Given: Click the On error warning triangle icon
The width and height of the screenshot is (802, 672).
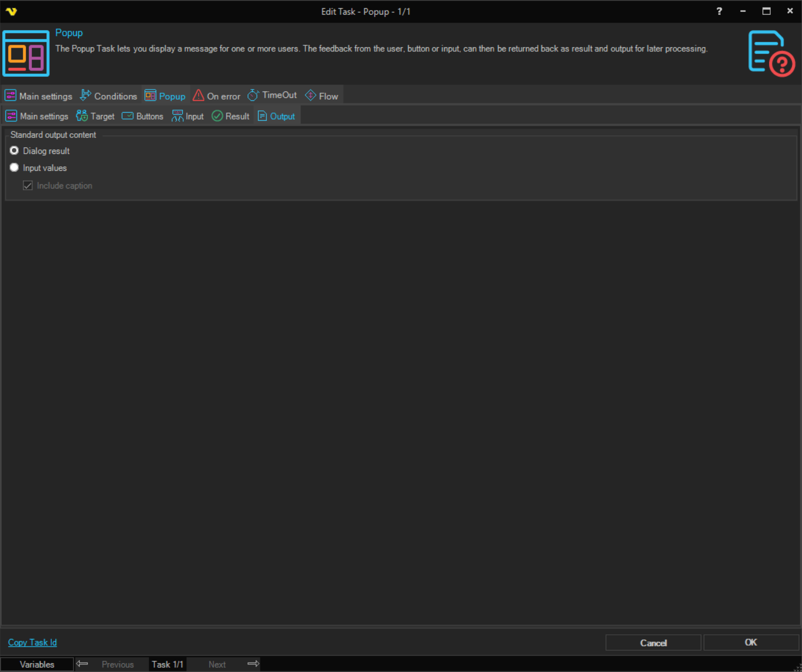Looking at the screenshot, I should pos(199,95).
